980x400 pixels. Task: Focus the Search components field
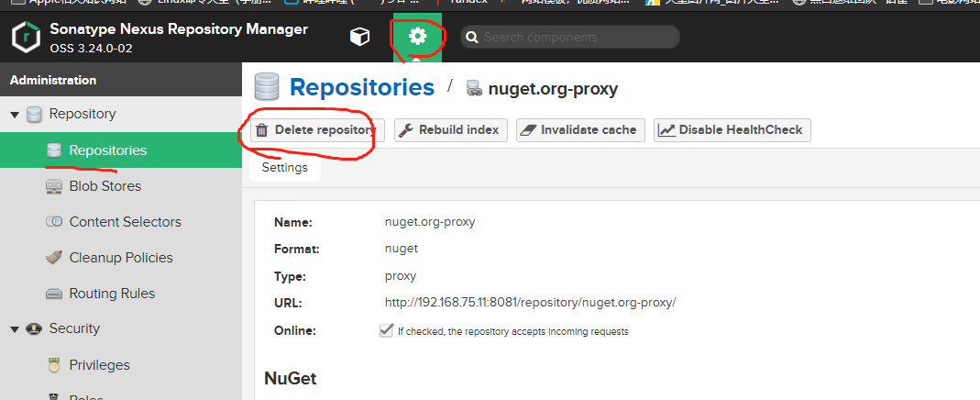pos(570,37)
